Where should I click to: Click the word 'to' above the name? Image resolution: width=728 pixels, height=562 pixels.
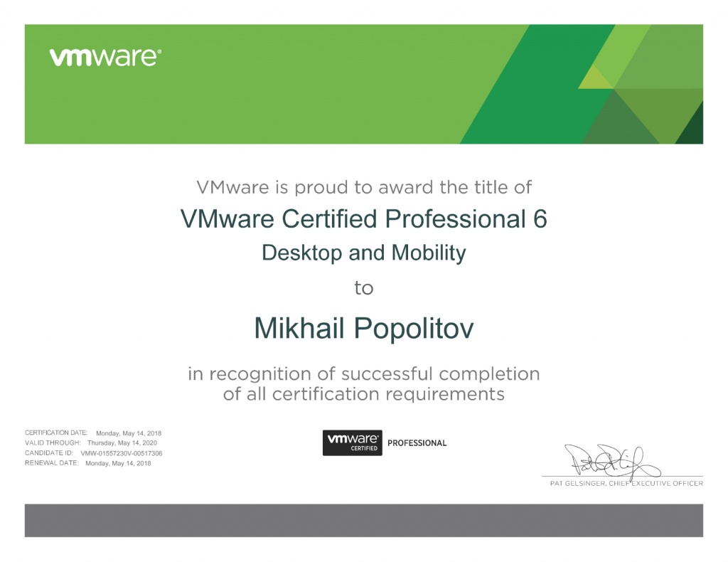tap(364, 288)
